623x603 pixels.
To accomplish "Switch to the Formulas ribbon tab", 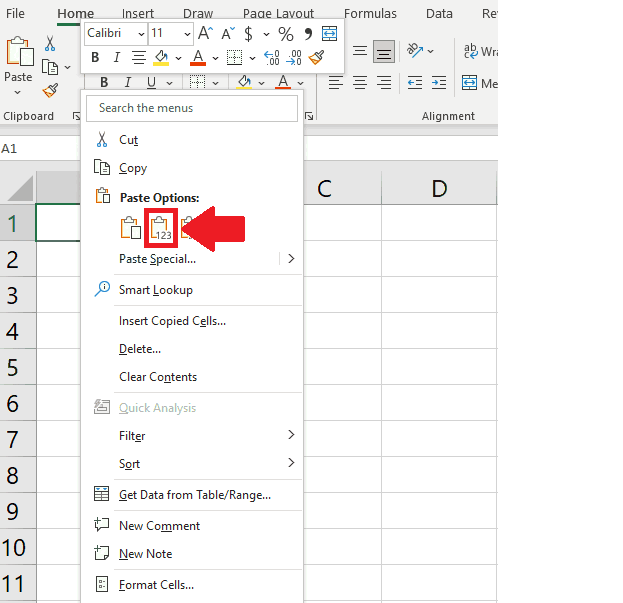I will click(x=370, y=14).
